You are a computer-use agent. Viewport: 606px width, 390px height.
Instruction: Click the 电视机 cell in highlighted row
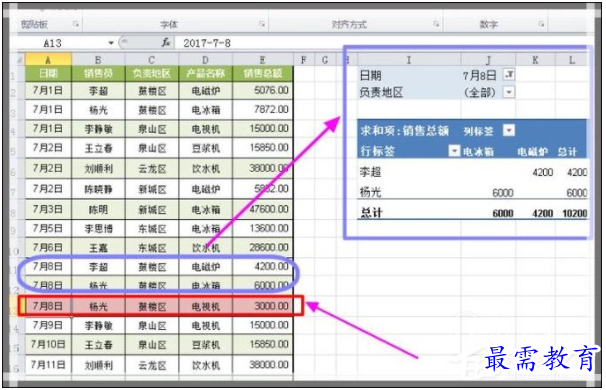206,306
